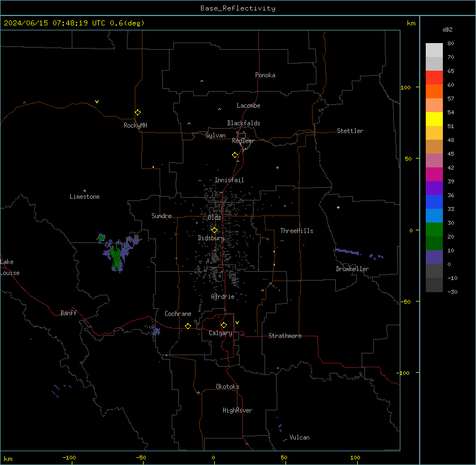476x465 pixels.
Task: Select the Sylvan label
Action: tap(215, 135)
